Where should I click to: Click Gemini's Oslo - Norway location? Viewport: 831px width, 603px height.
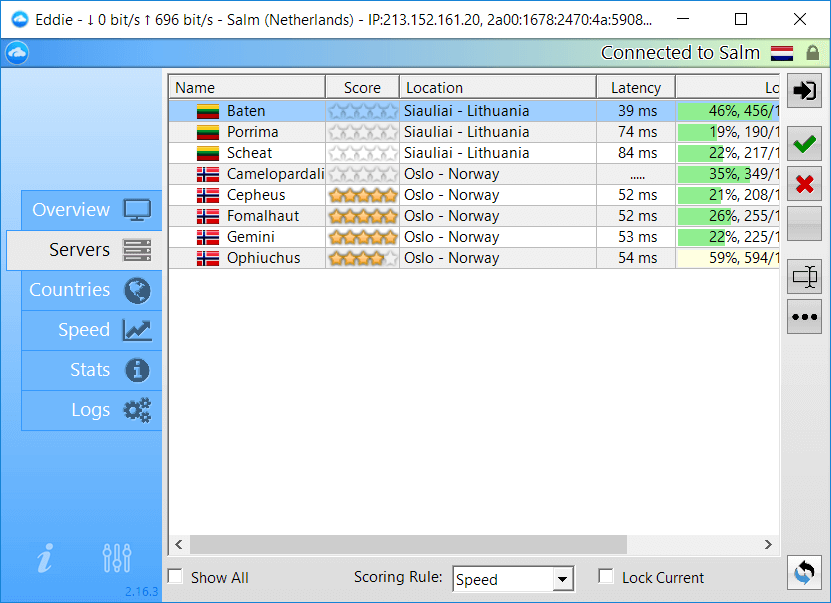coord(452,237)
